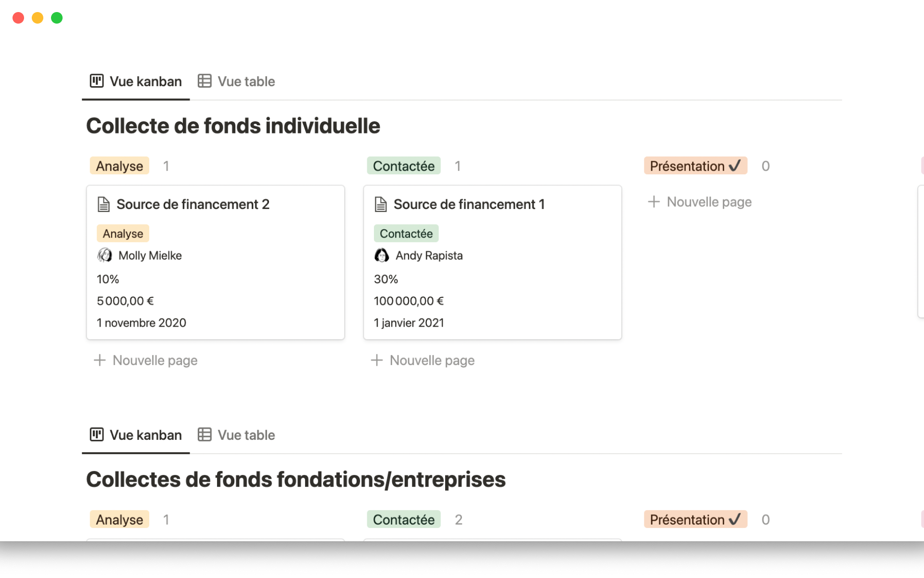Switch to Vue table in fondations section
The height and width of the screenshot is (578, 924).
(246, 435)
